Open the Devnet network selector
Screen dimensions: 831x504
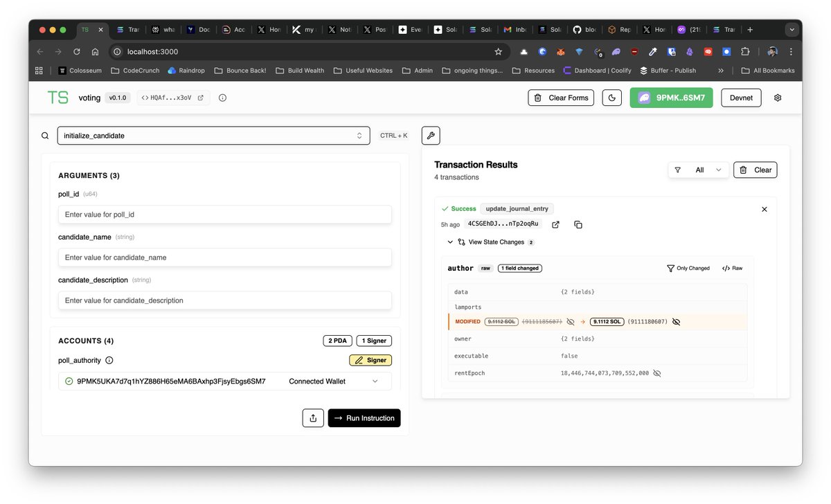tap(742, 98)
